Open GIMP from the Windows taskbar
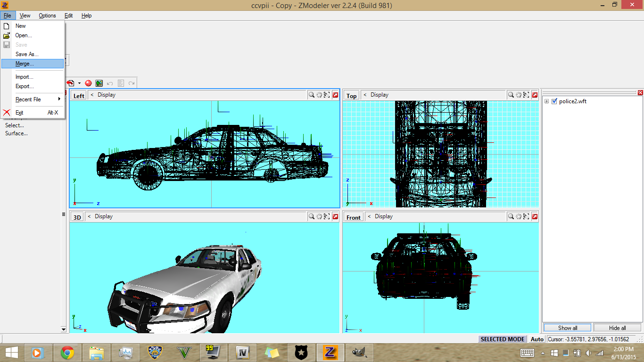 [x=359, y=352]
